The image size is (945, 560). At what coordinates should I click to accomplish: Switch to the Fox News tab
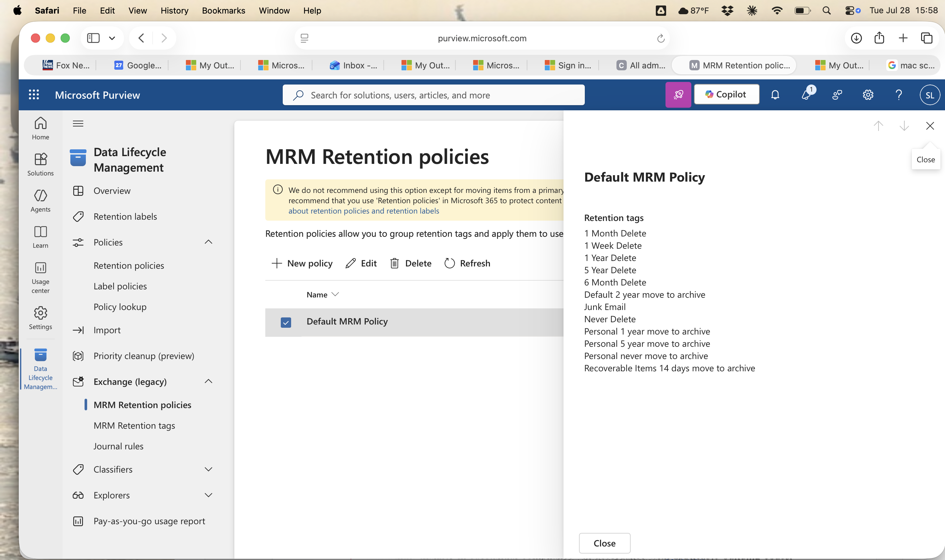tap(66, 65)
